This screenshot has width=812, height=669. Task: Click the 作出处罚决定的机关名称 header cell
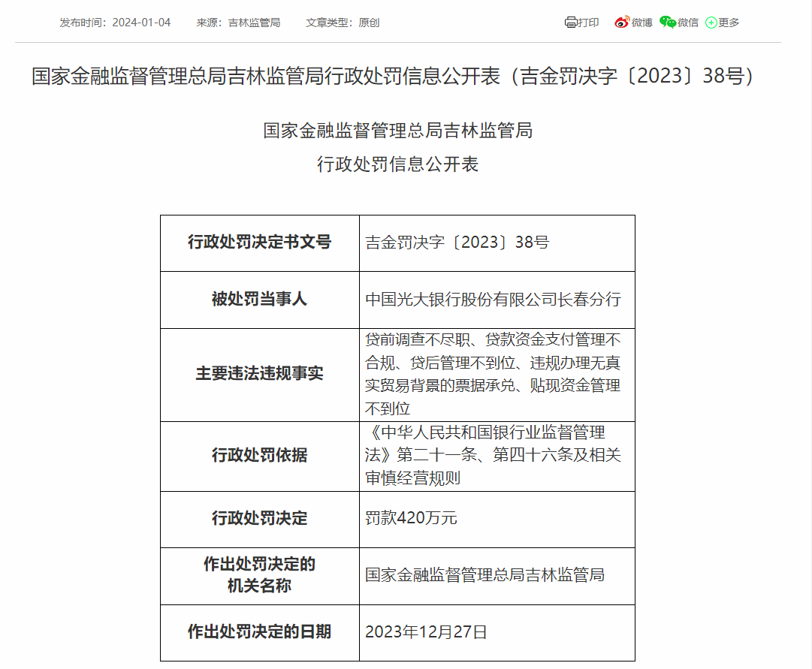pyautogui.click(x=260, y=576)
